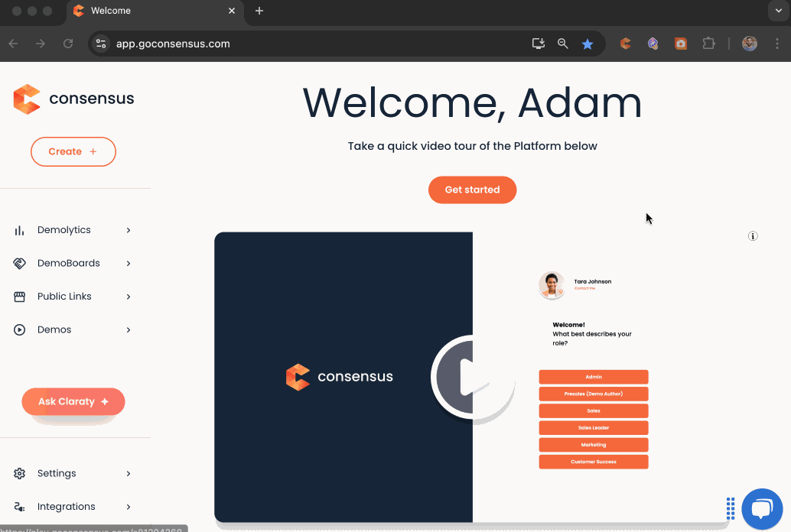Image resolution: width=791 pixels, height=532 pixels.
Task: Choose the Customer Success role
Action: (x=594, y=462)
